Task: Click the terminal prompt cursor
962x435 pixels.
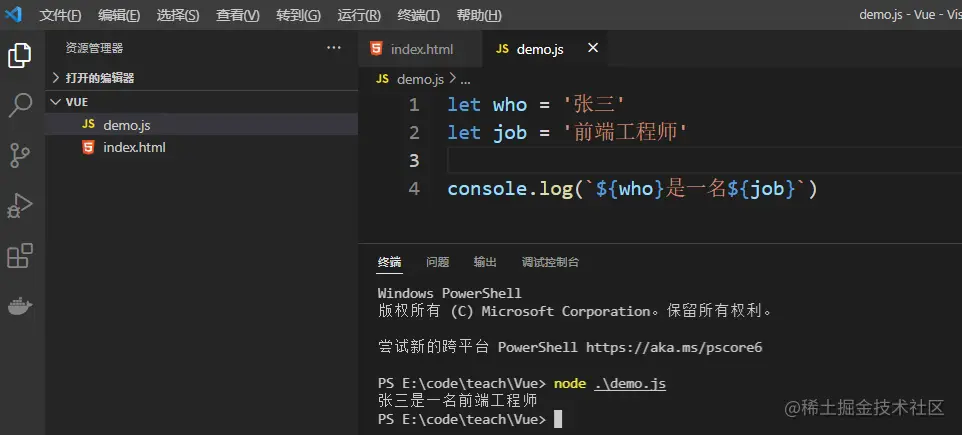Action: [558, 419]
